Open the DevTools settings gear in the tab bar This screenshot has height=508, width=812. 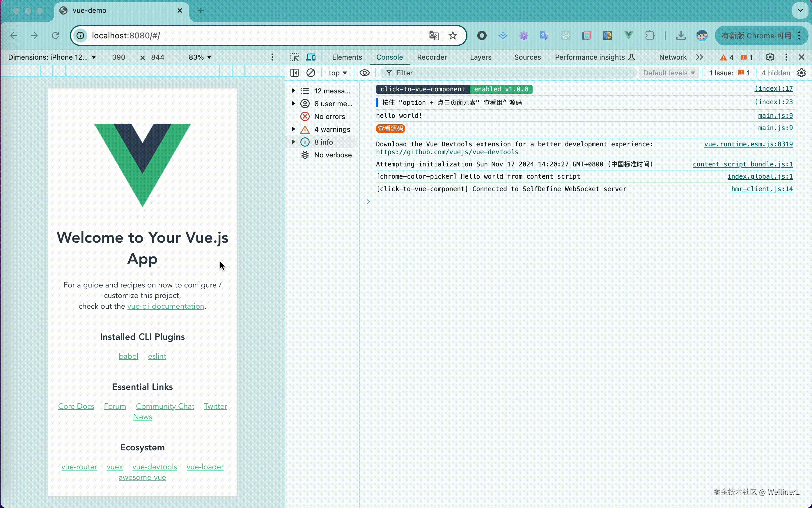[x=770, y=57]
